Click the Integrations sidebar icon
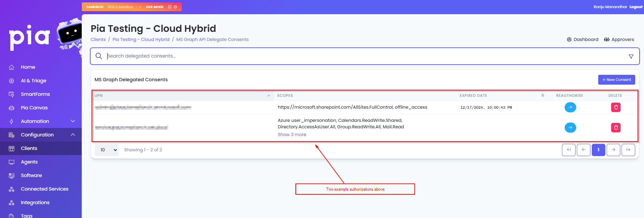Image resolution: width=644 pixels, height=218 pixels. 12,203
